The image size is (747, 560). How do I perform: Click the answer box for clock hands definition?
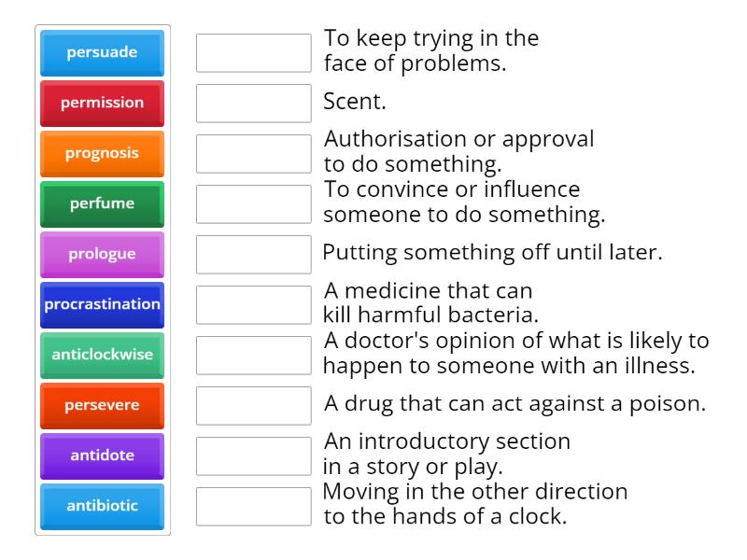[x=253, y=506]
